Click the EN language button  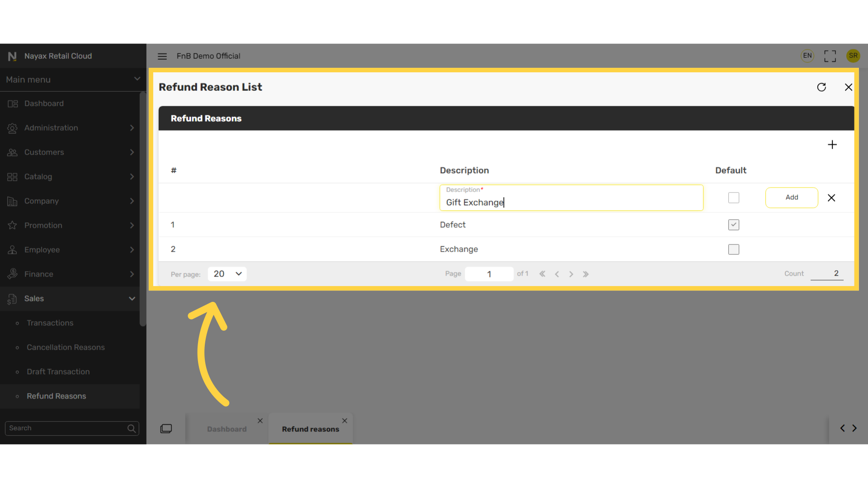807,56
